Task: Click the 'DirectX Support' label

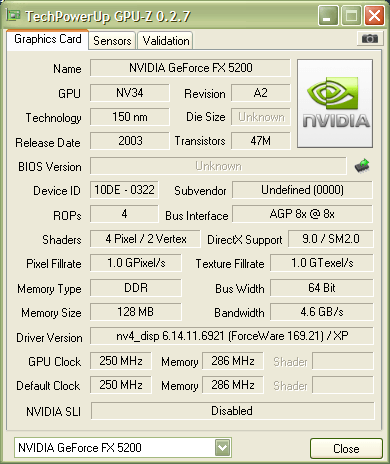Action: coord(245,240)
